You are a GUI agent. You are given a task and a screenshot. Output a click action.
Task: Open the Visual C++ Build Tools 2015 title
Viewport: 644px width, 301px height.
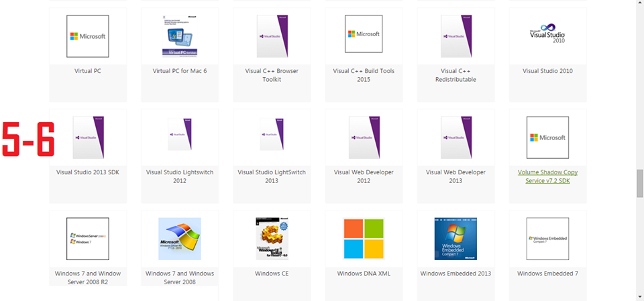364,75
